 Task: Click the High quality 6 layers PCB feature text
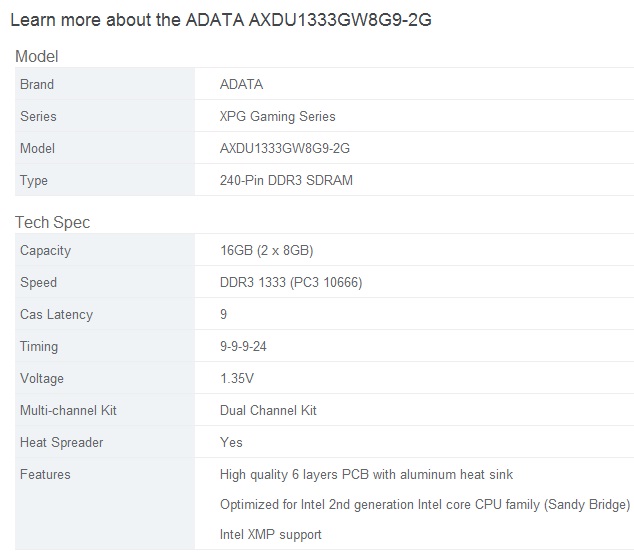tap(366, 475)
